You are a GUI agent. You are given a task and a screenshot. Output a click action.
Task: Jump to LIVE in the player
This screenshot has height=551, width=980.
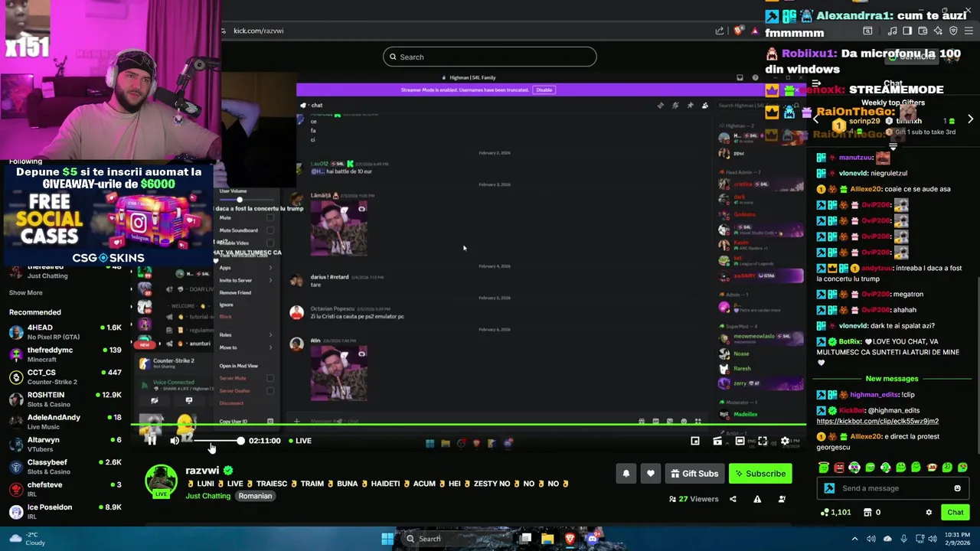300,441
